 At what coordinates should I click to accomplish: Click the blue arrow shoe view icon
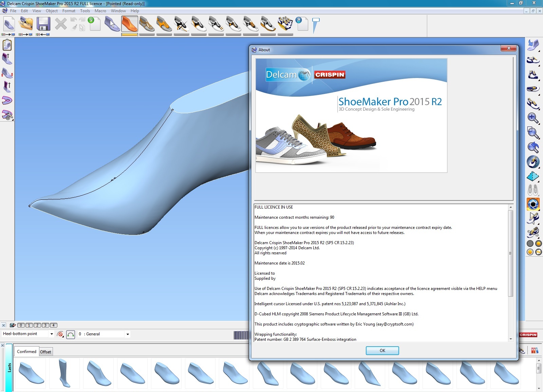pos(533,45)
